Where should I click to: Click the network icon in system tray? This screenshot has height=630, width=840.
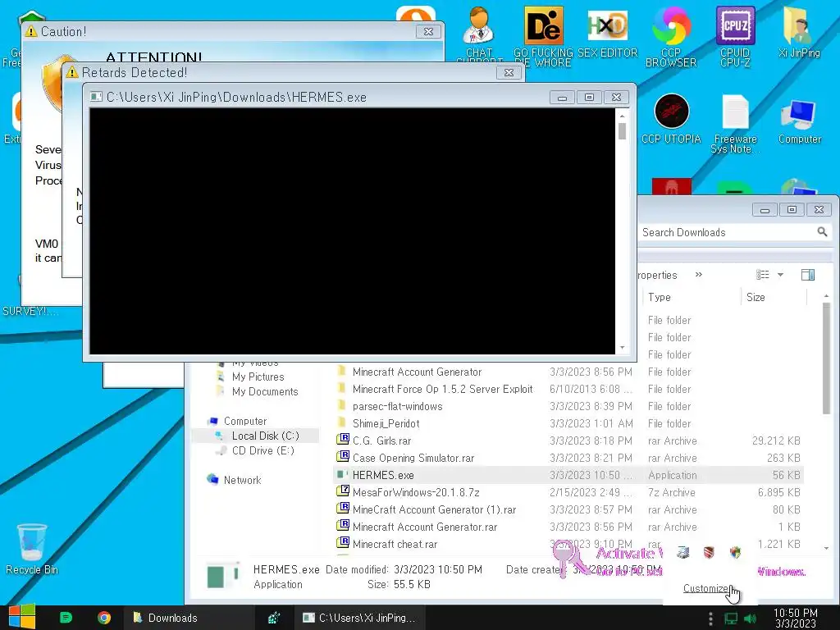click(x=731, y=619)
